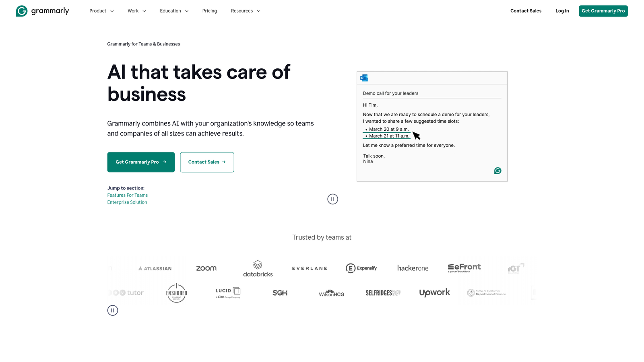Click Contact Sales in the top navigation
The image size is (644, 362).
tap(526, 11)
